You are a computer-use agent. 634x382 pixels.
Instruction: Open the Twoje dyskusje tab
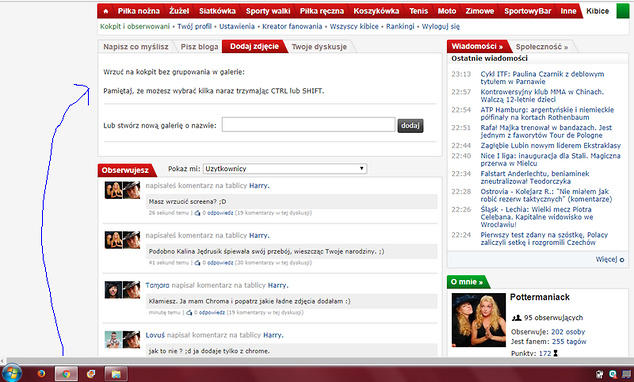point(319,47)
